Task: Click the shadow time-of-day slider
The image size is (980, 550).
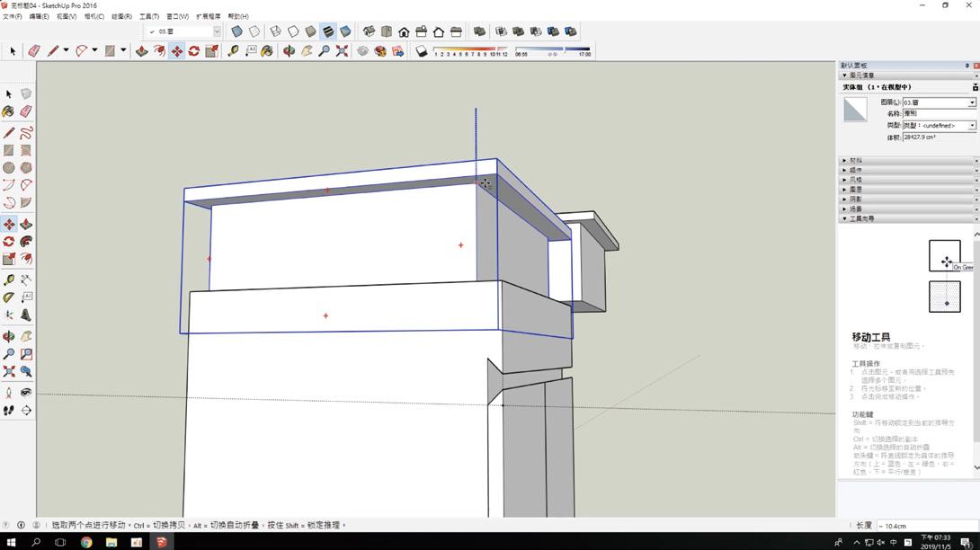Action: click(x=552, y=49)
